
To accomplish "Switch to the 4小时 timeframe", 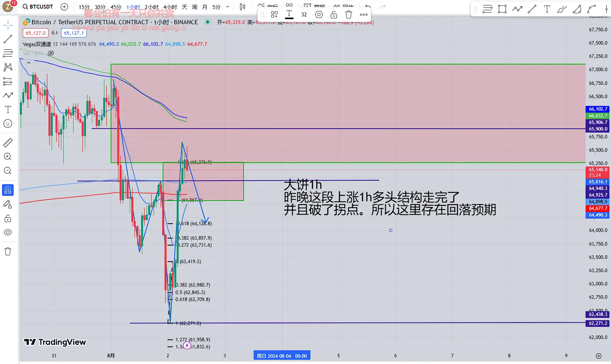I will [x=170, y=7].
